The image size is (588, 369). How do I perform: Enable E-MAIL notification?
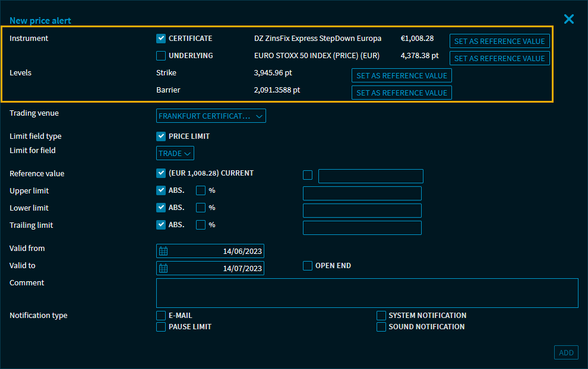(161, 316)
